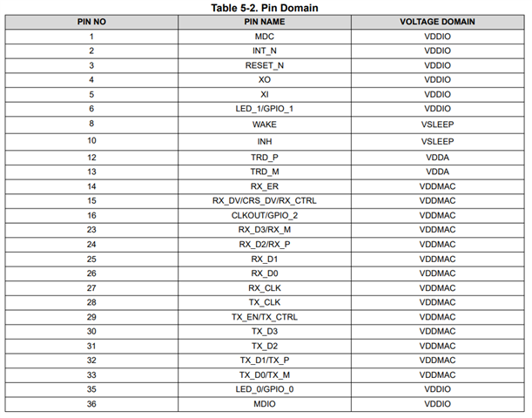Select the CLKOUT/GPIO_2 cell
This screenshot has width=532, height=418.
coord(265,215)
